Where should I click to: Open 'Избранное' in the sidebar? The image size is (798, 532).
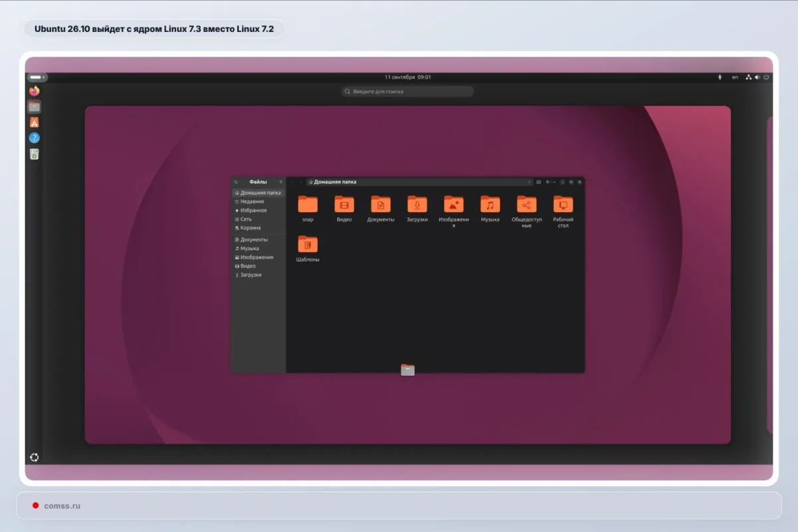258,210
